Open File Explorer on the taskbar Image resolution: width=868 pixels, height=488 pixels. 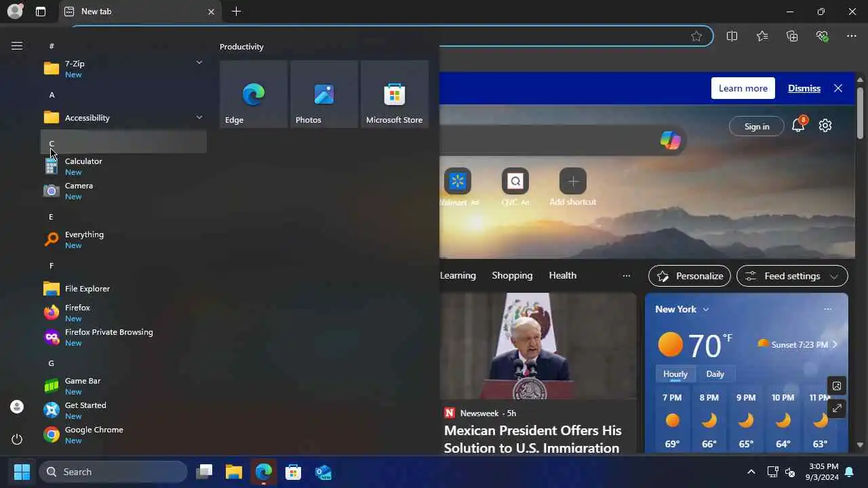[234, 472]
